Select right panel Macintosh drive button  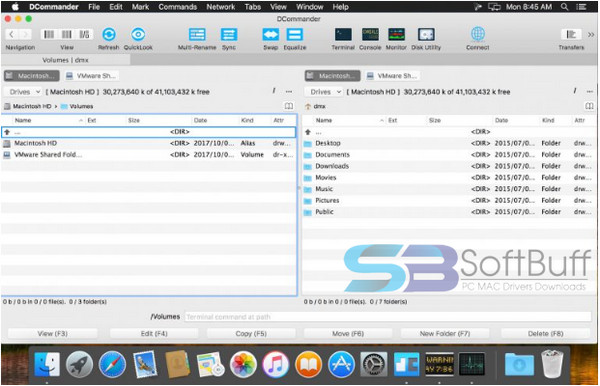[333, 76]
